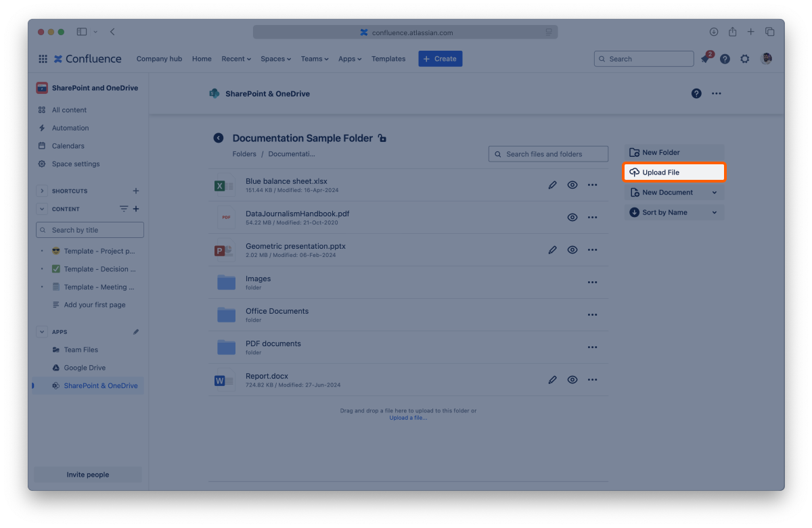Click the eye icon for Report.docx
Image resolution: width=812 pixels, height=528 pixels.
click(572, 380)
